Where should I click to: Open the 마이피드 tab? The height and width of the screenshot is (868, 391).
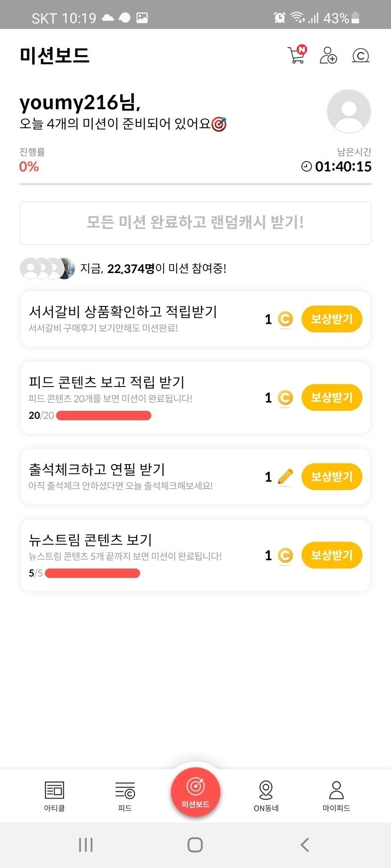(x=336, y=796)
